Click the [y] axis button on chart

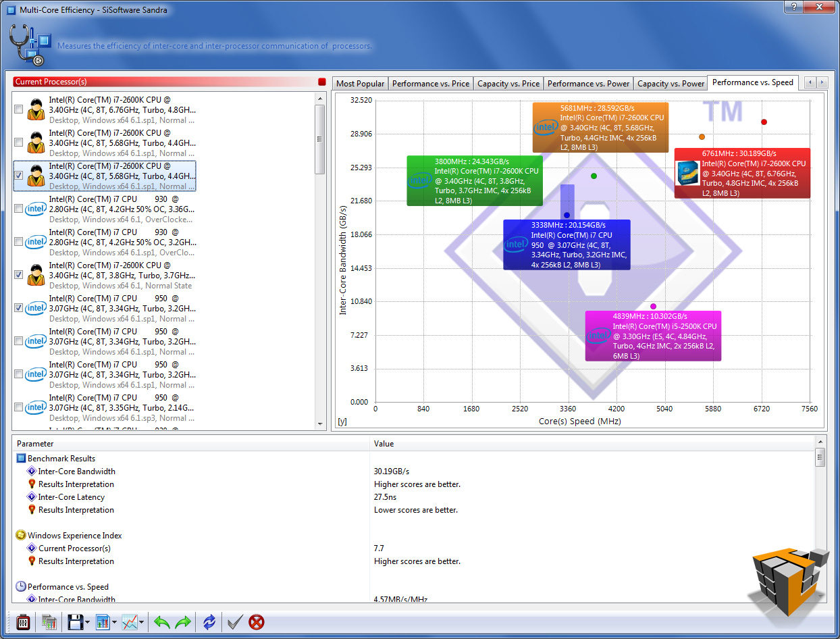click(342, 421)
